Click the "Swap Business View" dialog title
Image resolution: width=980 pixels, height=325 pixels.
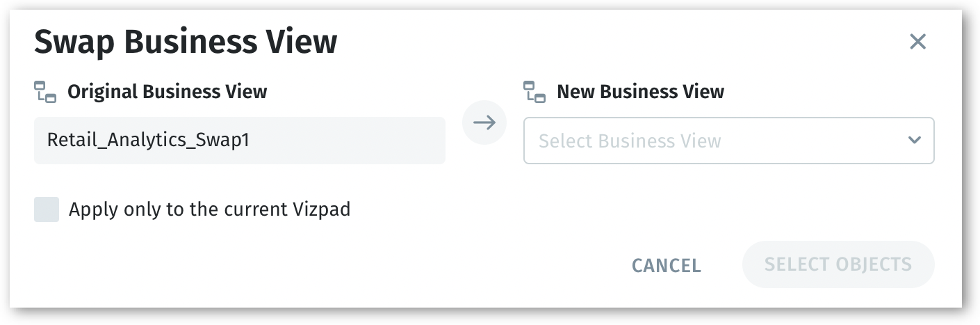point(186,42)
